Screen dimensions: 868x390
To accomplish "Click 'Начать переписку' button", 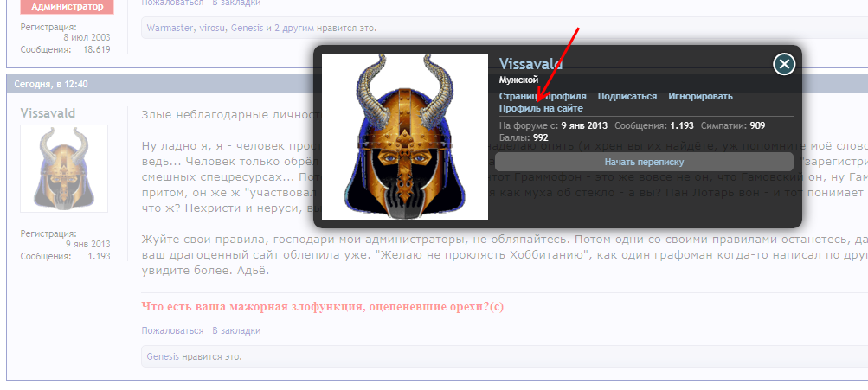I will (x=644, y=162).
